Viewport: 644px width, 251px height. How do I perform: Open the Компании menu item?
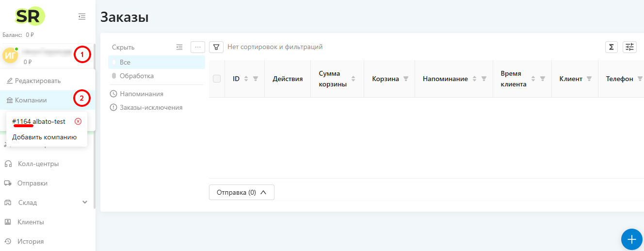pos(31,100)
